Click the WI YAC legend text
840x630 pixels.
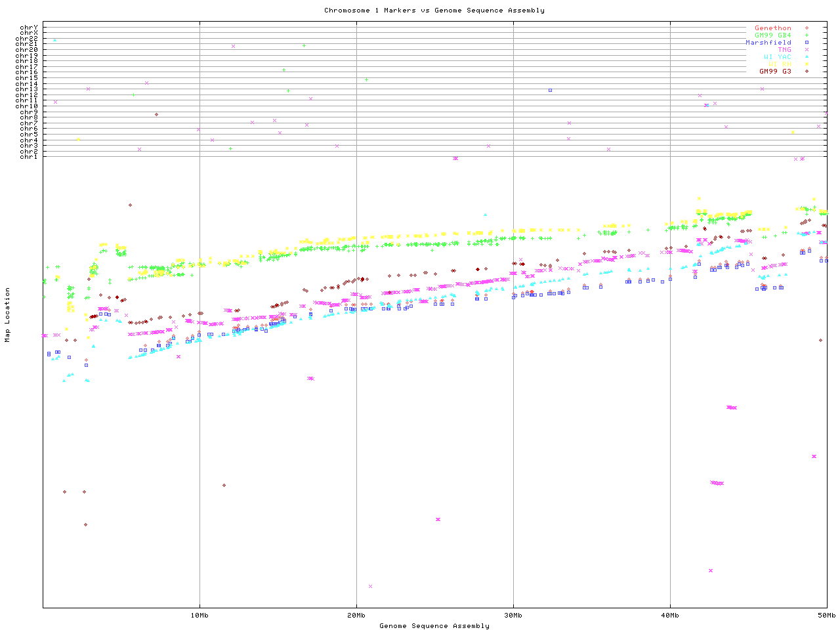click(x=777, y=57)
